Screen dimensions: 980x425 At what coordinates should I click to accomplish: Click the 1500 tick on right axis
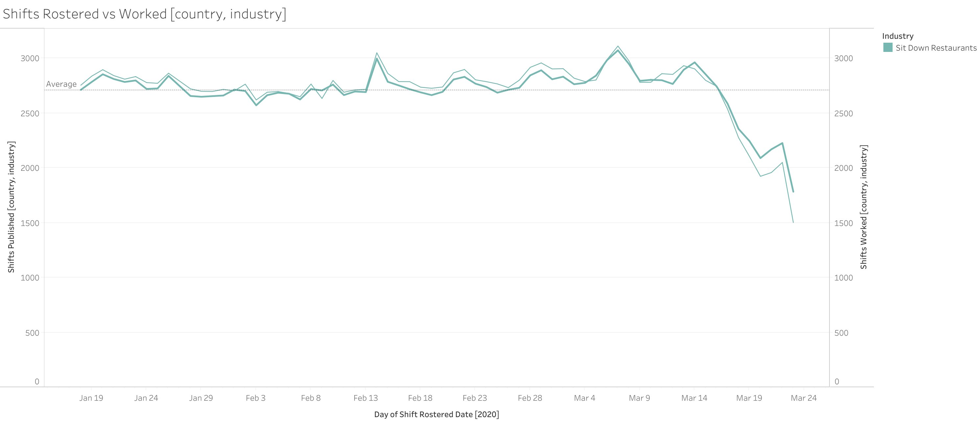tap(843, 223)
